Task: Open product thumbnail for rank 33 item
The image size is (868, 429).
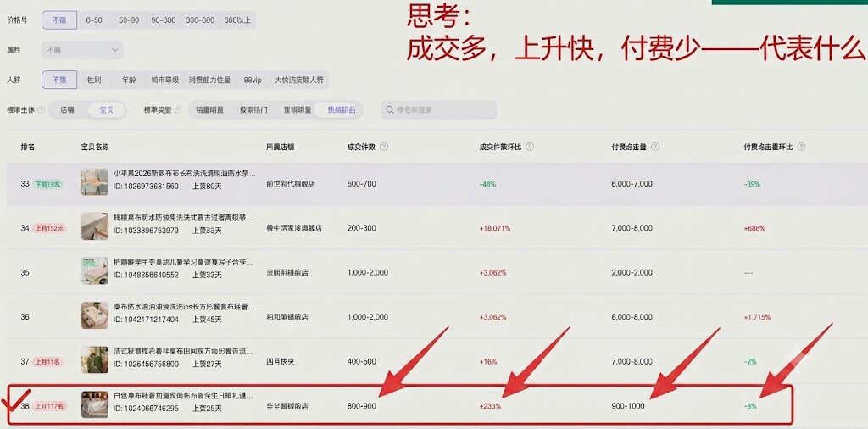Action: point(95,182)
